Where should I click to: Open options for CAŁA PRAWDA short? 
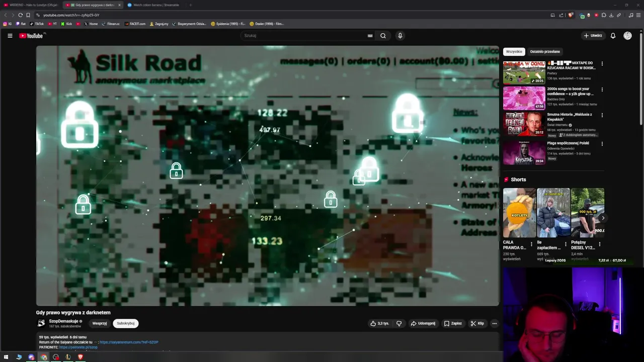pyautogui.click(x=531, y=244)
